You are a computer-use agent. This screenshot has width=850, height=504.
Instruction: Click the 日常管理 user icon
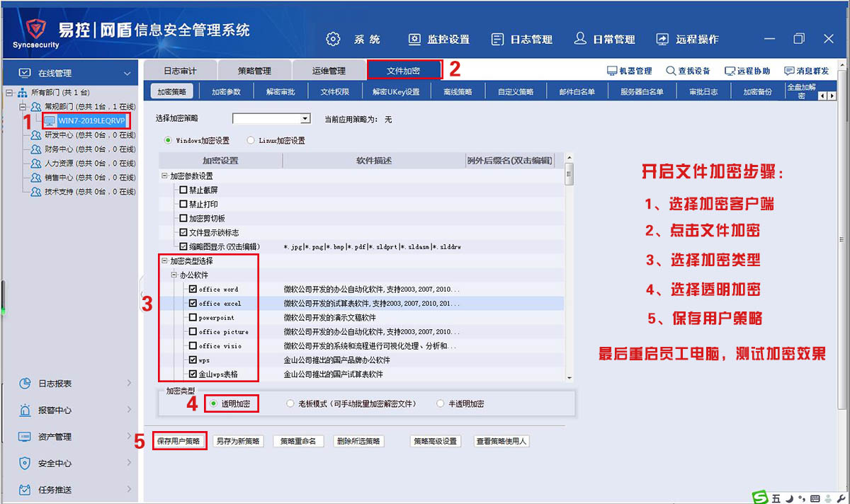coord(580,39)
